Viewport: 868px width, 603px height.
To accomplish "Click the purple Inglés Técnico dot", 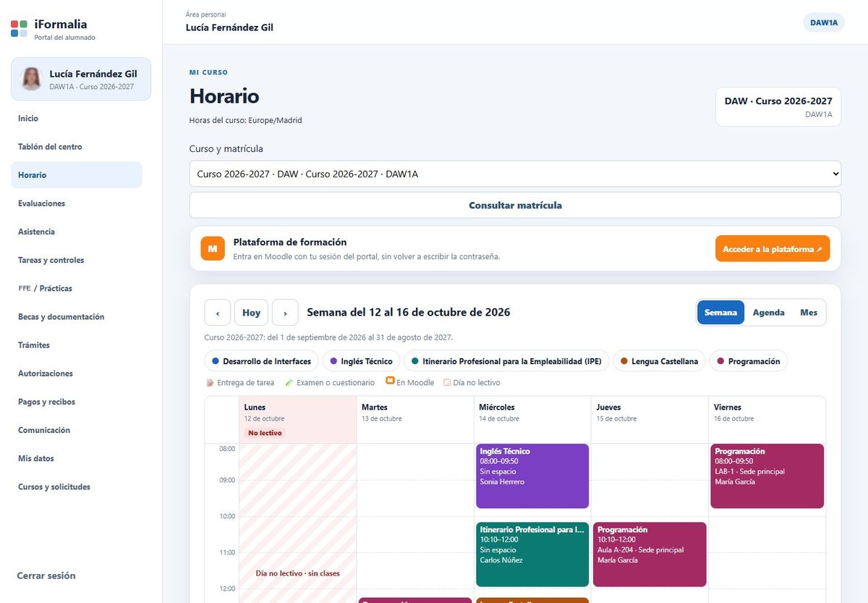I will click(x=333, y=361).
